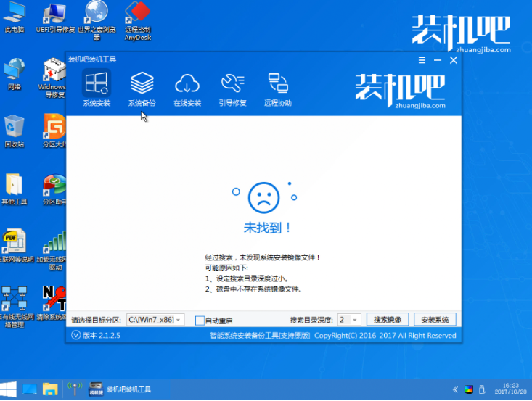Click the 安装系统 install system button
The image size is (532, 401).
[x=435, y=320]
